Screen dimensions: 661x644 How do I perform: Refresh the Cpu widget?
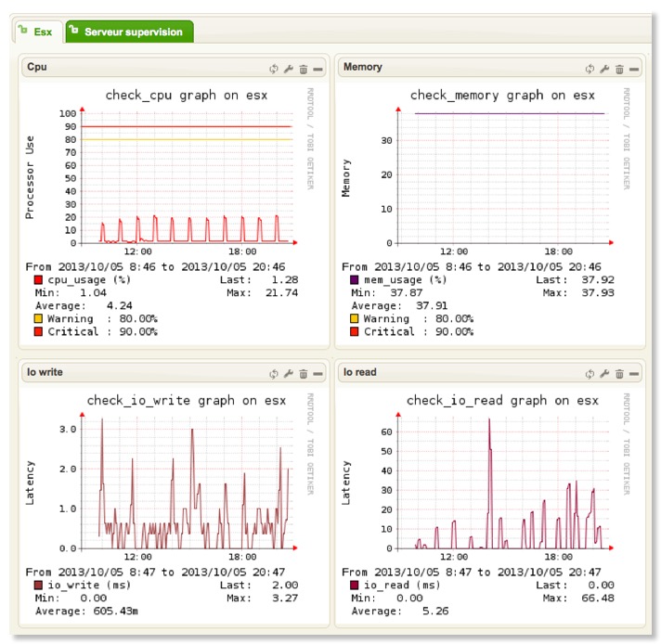[x=275, y=69]
